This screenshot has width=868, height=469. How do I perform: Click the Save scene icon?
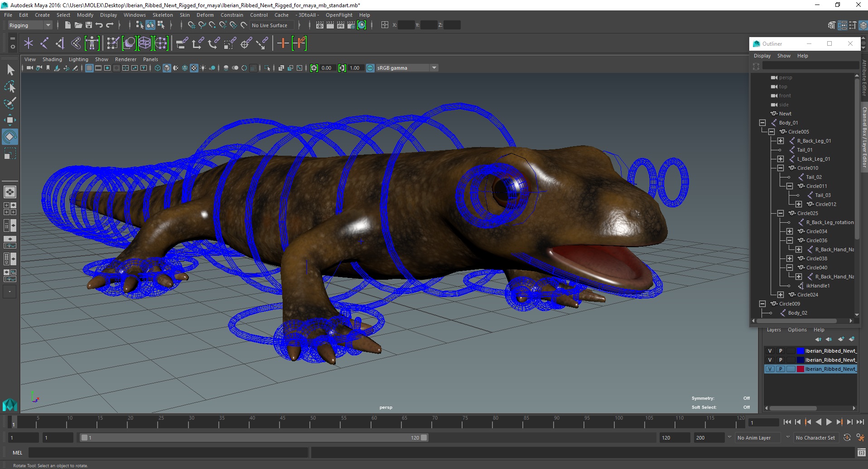tap(89, 25)
